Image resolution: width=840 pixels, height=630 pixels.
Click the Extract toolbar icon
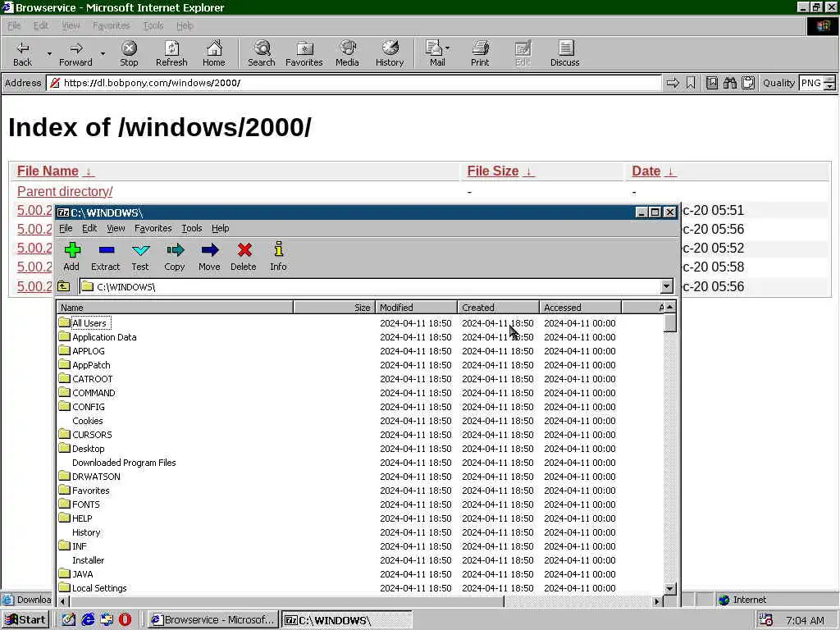click(x=106, y=257)
